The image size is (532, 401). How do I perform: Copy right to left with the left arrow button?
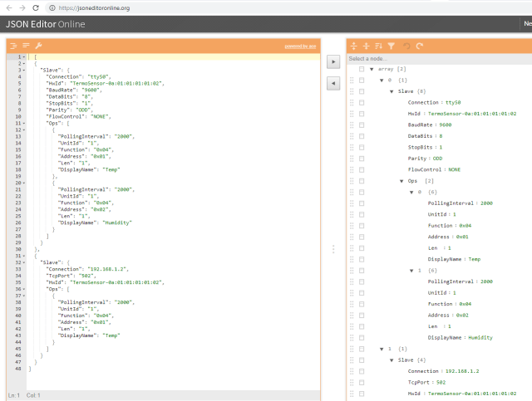click(333, 83)
